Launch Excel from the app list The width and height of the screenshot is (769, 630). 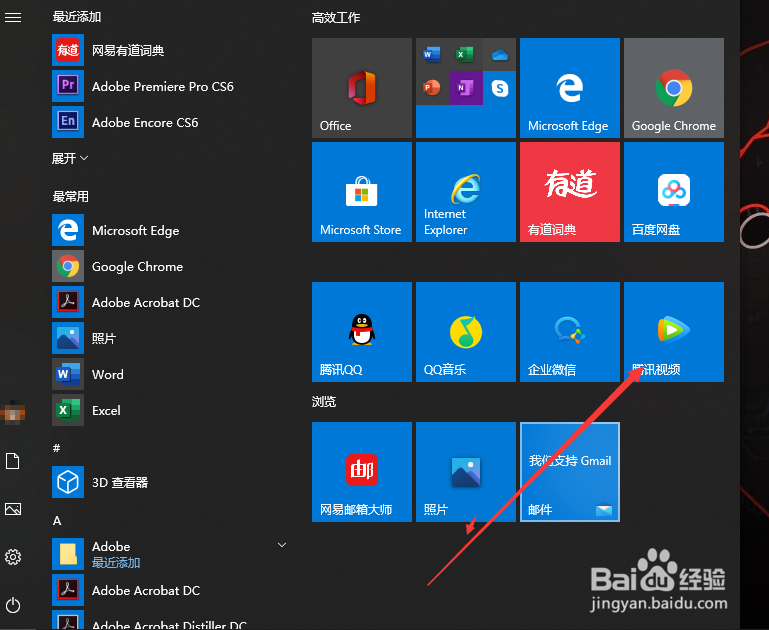click(169, 410)
